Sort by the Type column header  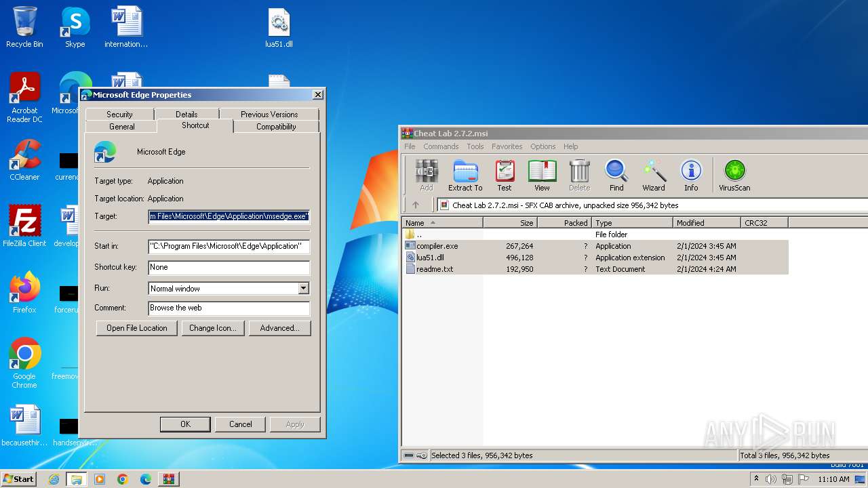tap(632, 222)
